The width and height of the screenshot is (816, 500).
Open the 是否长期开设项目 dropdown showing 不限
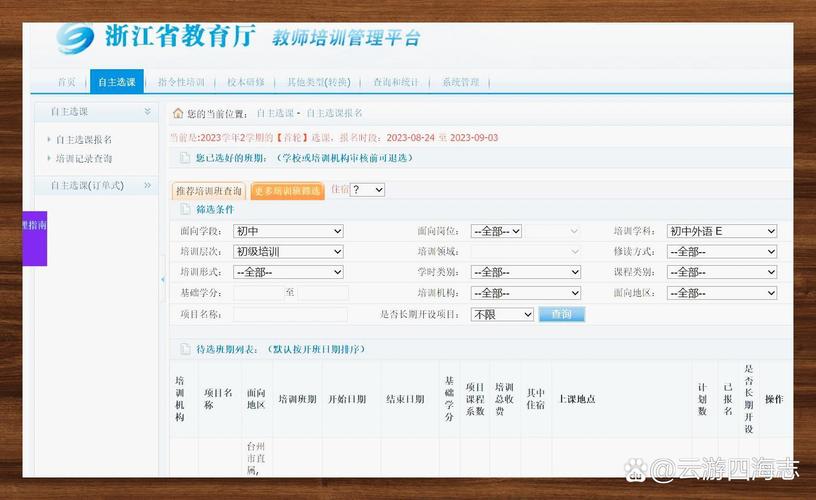pos(502,314)
